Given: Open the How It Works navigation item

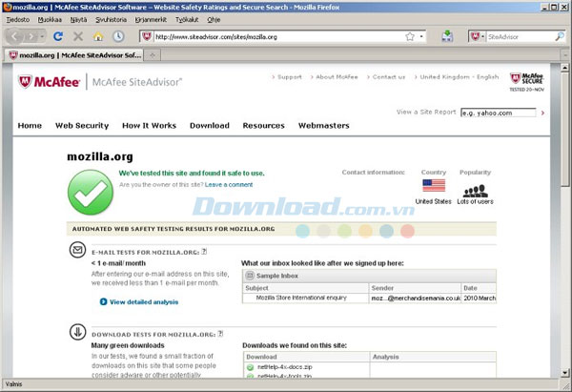Looking at the screenshot, I should (150, 126).
